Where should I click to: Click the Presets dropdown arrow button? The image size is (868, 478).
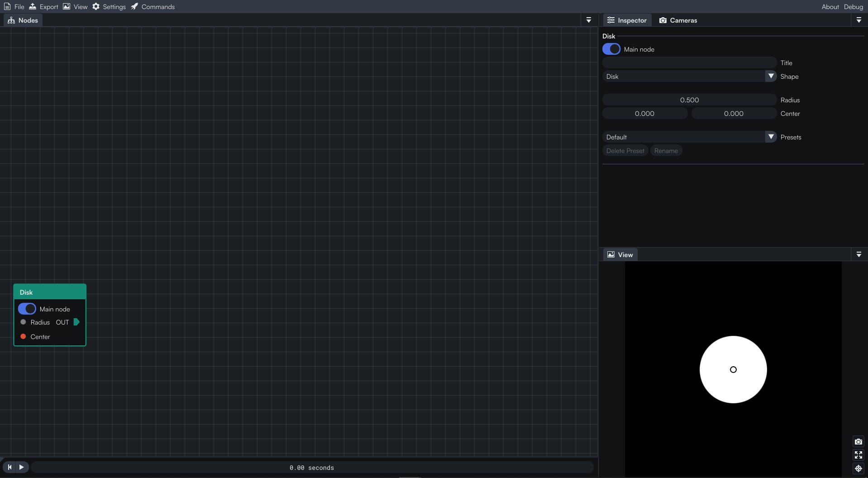pos(771,137)
